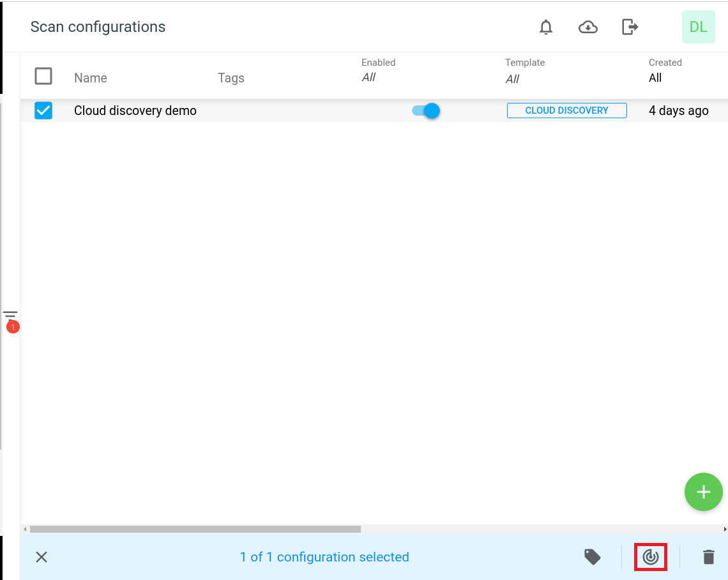The image size is (728, 580).
Task: Click the cloud download icon
Action: click(588, 27)
